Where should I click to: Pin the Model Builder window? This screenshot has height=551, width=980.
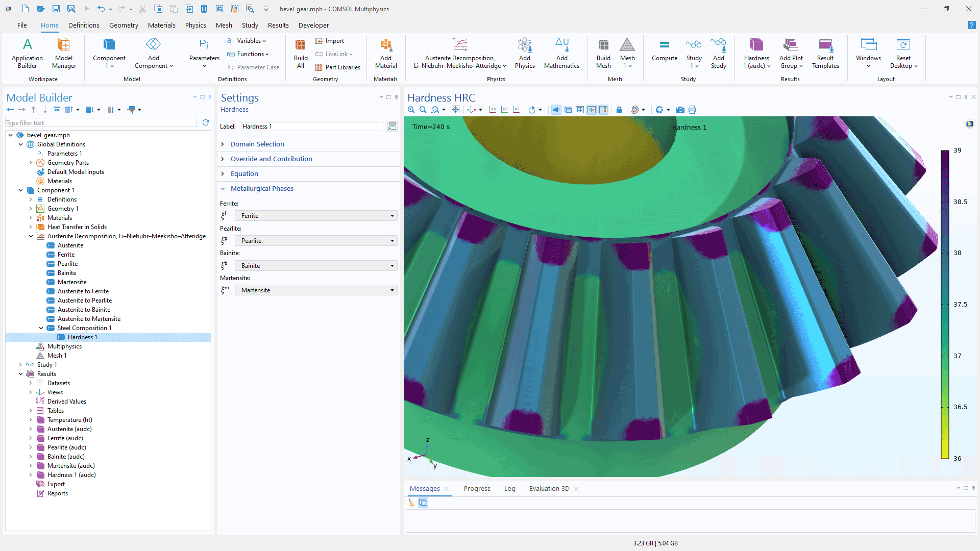tap(210, 97)
